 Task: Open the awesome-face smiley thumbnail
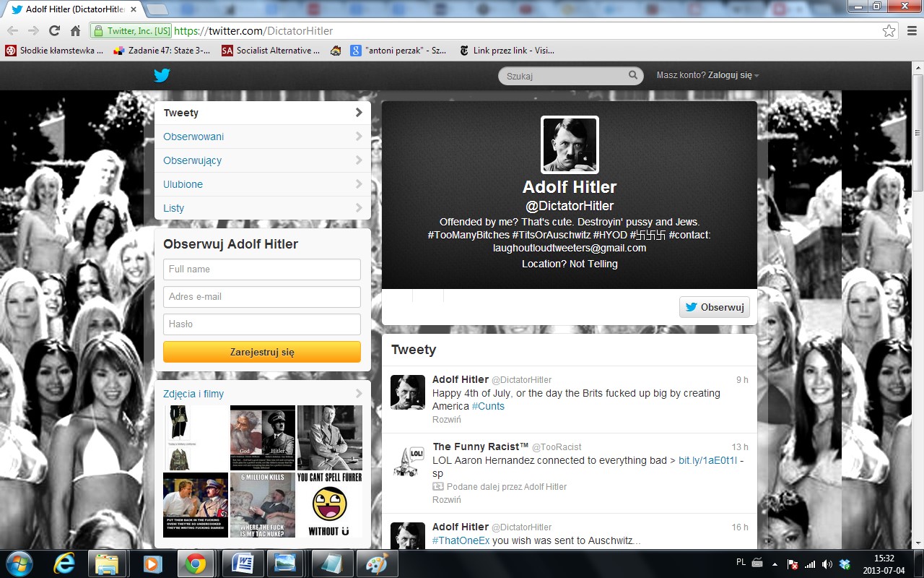330,505
